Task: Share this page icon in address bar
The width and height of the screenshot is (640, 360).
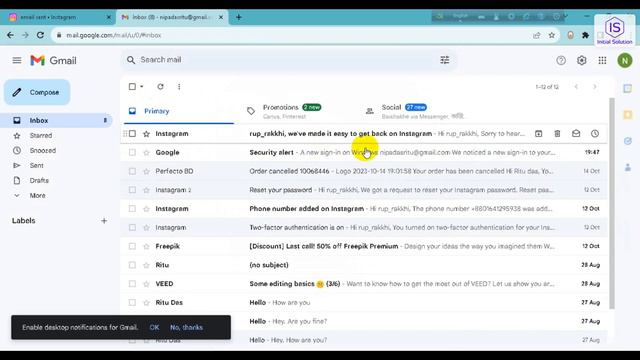Action: tap(536, 36)
